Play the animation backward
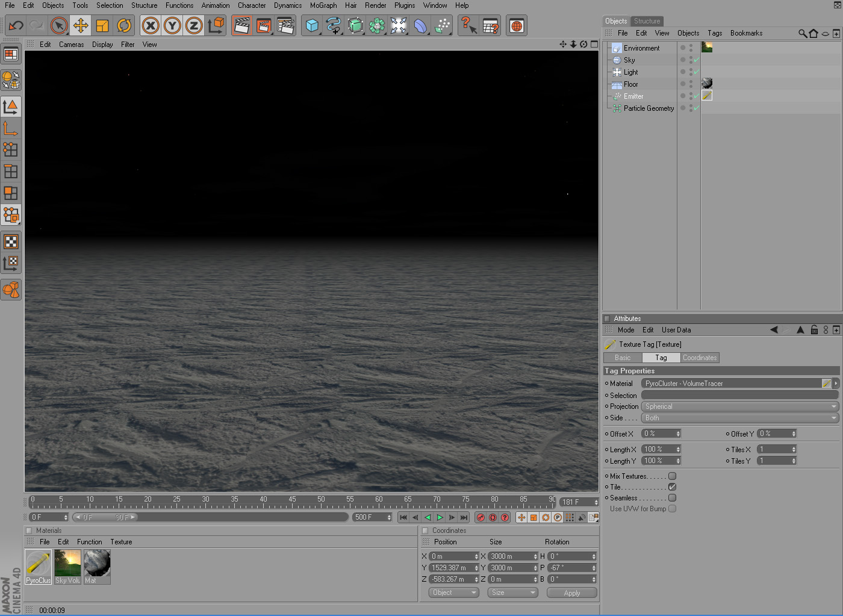The width and height of the screenshot is (843, 616). pyautogui.click(x=428, y=517)
